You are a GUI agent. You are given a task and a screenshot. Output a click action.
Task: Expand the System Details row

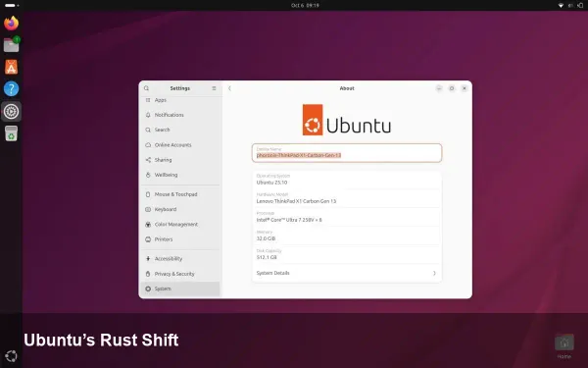347,273
